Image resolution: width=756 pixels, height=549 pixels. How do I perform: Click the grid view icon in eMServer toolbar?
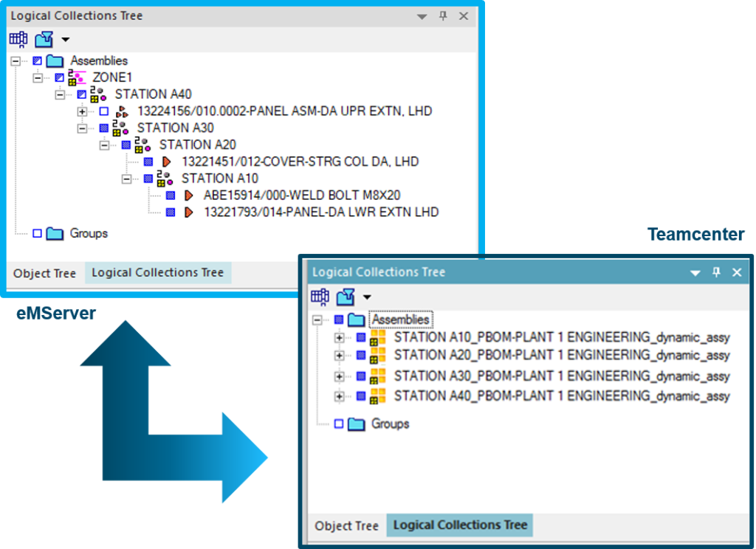tap(18, 39)
